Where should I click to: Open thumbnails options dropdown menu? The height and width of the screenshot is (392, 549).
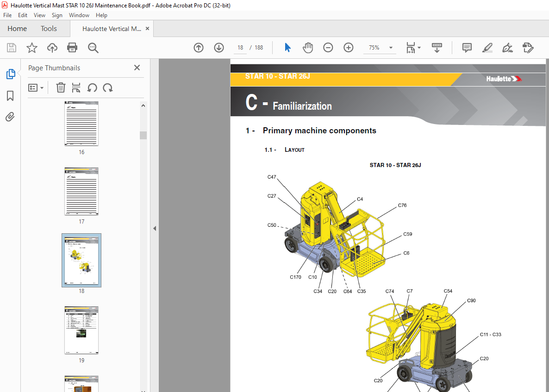coord(36,87)
